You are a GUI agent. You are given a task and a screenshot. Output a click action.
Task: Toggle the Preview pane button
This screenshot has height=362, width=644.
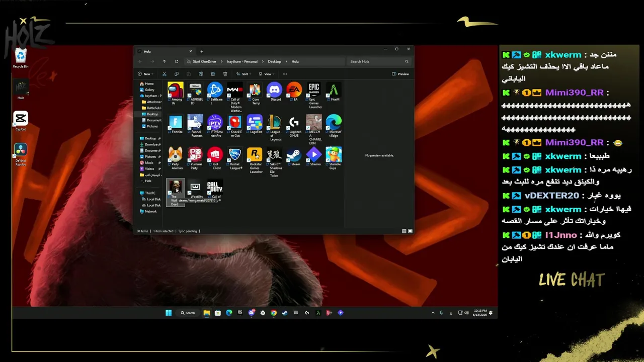[400, 74]
